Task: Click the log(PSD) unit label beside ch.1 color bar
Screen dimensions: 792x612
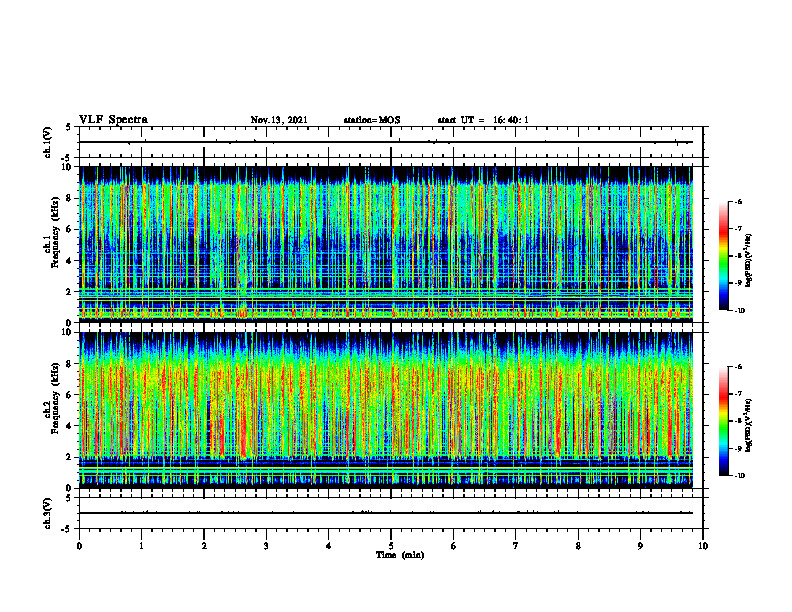Action: pyautogui.click(x=749, y=260)
